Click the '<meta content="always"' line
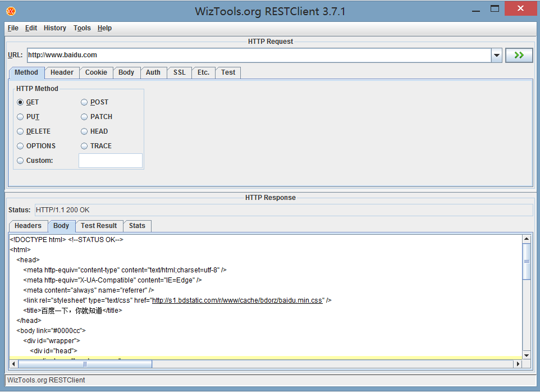This screenshot has width=540, height=392. pyautogui.click(x=89, y=290)
